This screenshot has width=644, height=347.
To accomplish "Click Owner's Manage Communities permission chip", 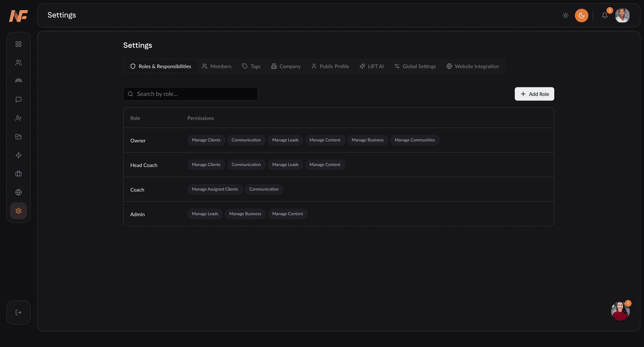I will click(x=415, y=140).
